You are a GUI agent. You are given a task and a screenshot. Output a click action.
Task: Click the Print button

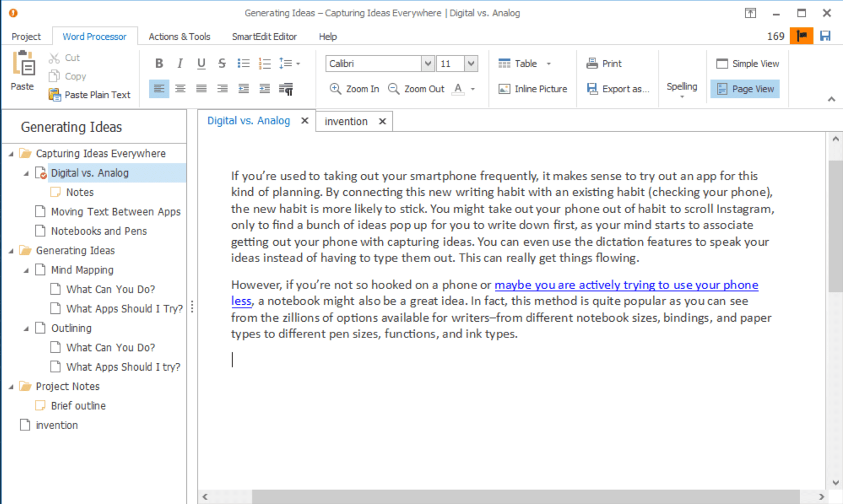[x=604, y=64]
